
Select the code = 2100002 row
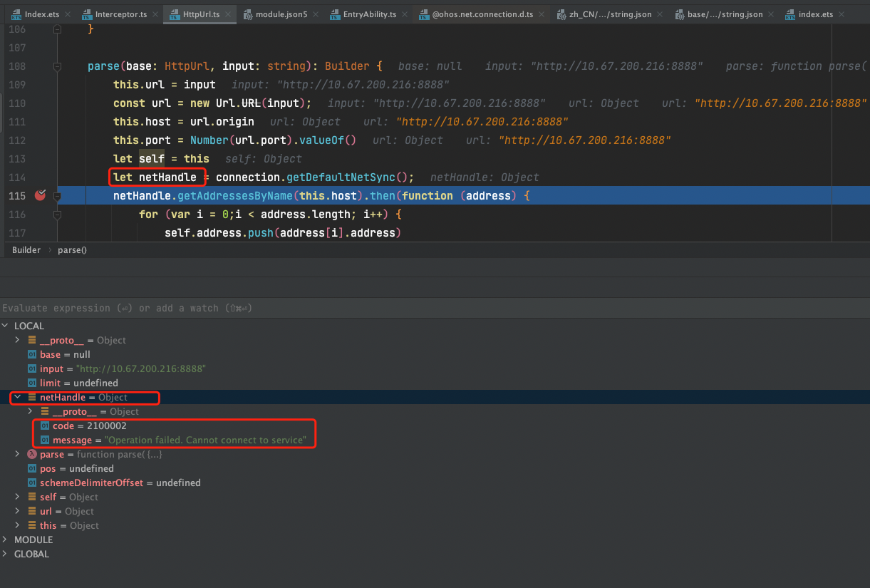[x=435, y=425]
